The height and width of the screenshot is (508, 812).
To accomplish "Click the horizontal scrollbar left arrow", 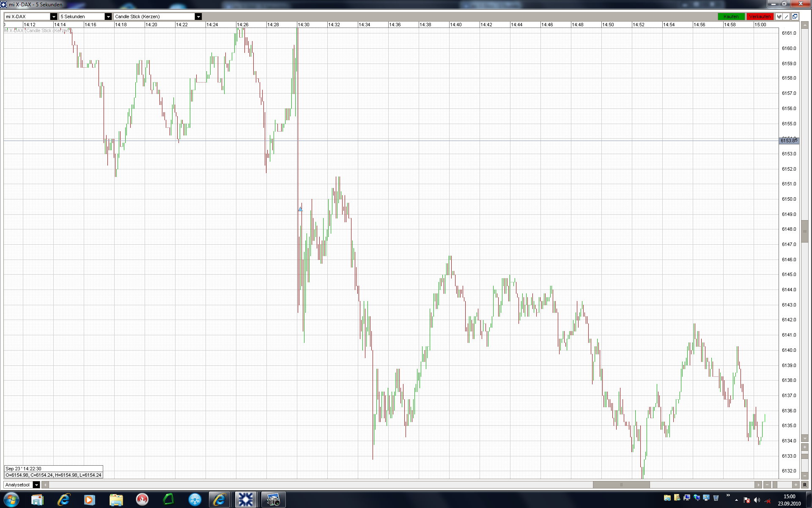I will click(45, 485).
